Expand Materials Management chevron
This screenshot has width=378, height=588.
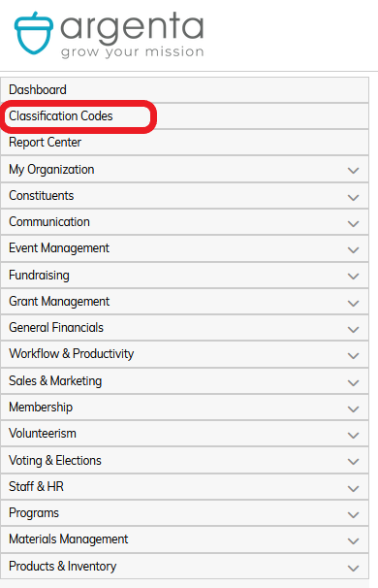pyautogui.click(x=353, y=540)
